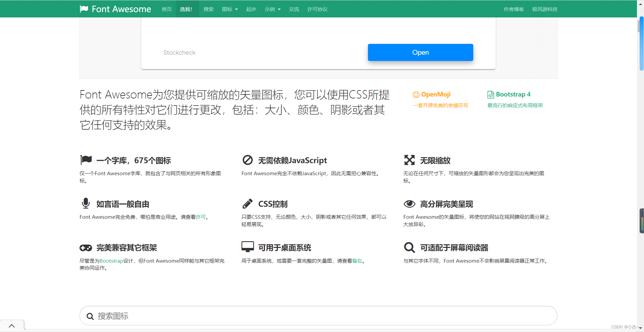Screen dimensions: 644x332
Task: Click the Stockcheck label text
Action: pos(179,53)
